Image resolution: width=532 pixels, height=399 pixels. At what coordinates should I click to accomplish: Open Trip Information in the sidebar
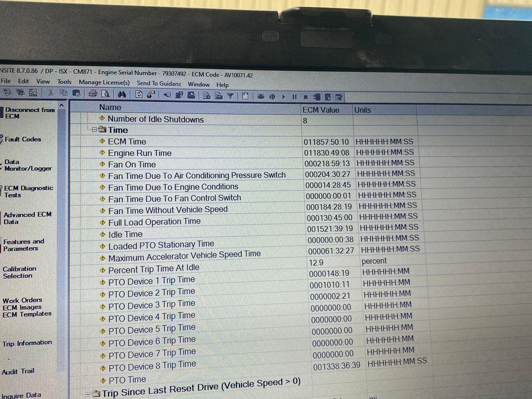[x=27, y=343]
